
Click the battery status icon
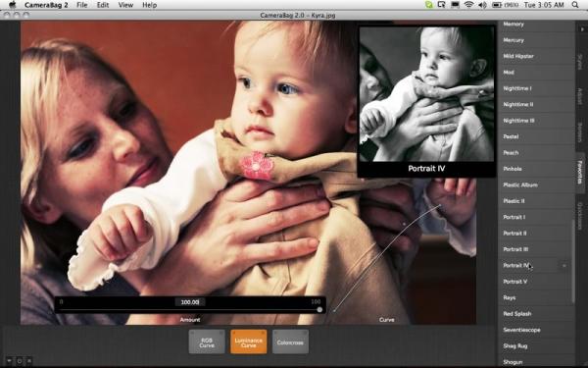click(497, 5)
